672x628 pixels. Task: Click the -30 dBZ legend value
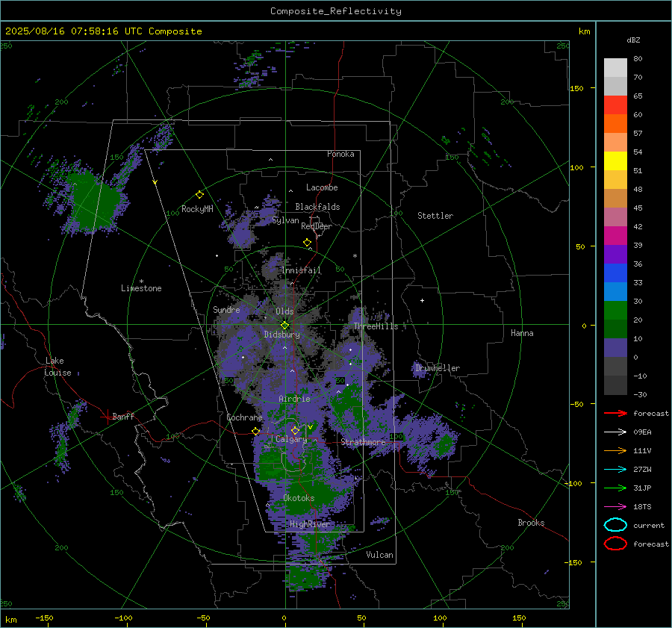pos(640,395)
